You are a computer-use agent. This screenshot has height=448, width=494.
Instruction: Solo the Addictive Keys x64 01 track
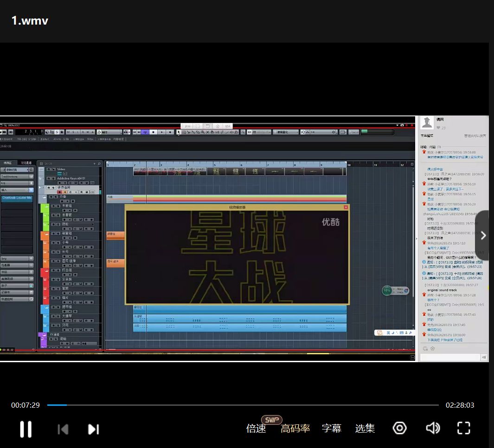coord(53,179)
